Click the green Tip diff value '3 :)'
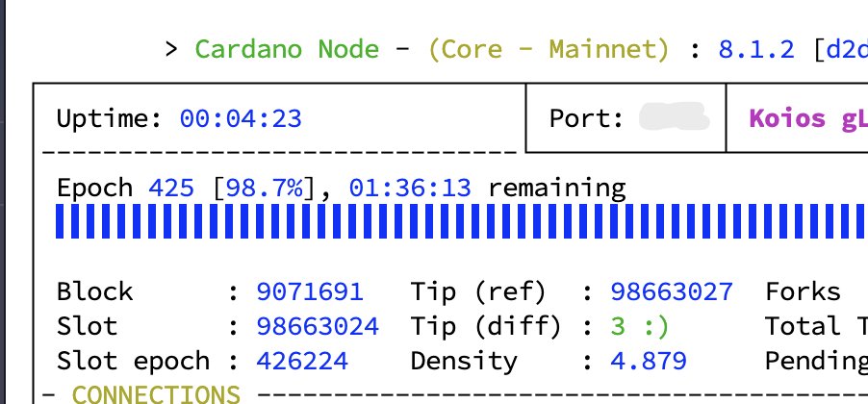The image size is (868, 404). pyautogui.click(x=640, y=326)
